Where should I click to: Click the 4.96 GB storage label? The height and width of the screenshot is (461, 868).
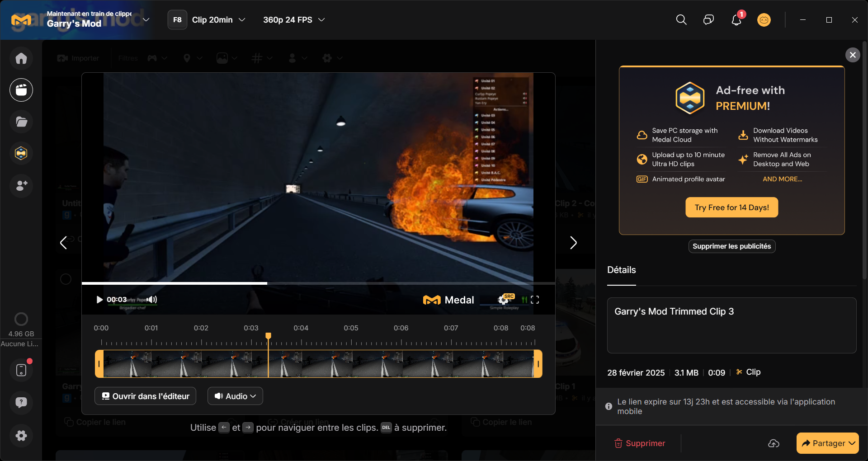[21, 334]
